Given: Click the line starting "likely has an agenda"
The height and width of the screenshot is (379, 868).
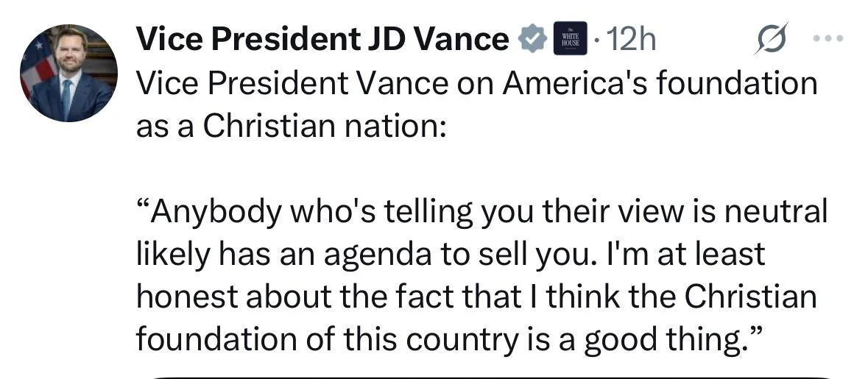Looking at the screenshot, I should coord(451,255).
